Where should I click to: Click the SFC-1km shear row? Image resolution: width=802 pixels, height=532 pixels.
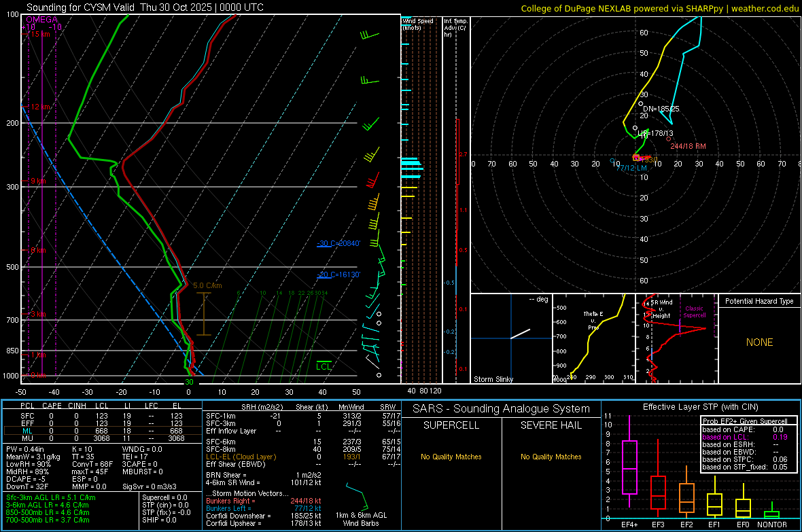(303, 416)
